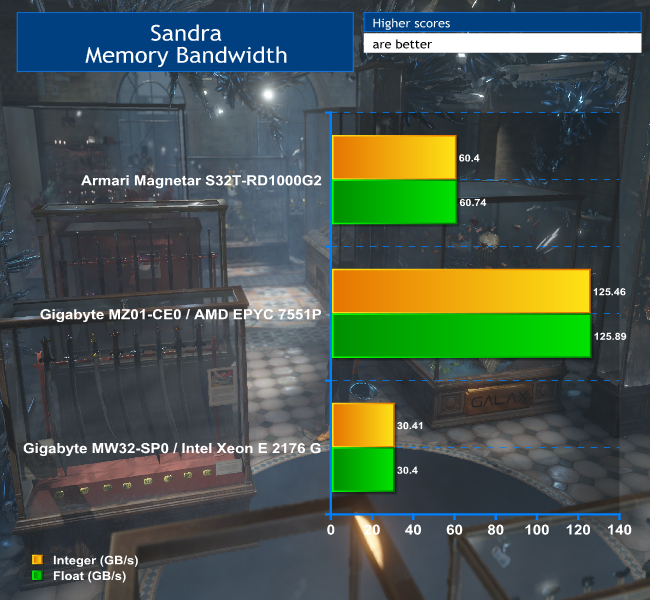Screen dimensions: 650x600
Task: Click the Xeon E 2176 G green bar
Action: pyautogui.click(x=362, y=470)
